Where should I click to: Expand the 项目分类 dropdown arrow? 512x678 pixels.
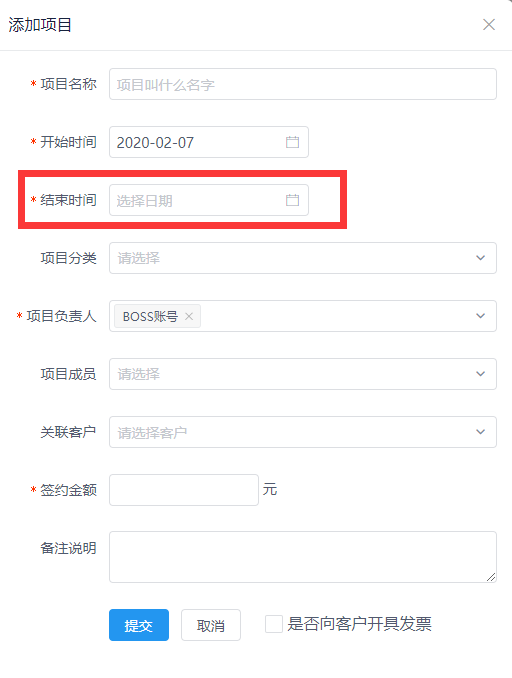pyautogui.click(x=480, y=258)
